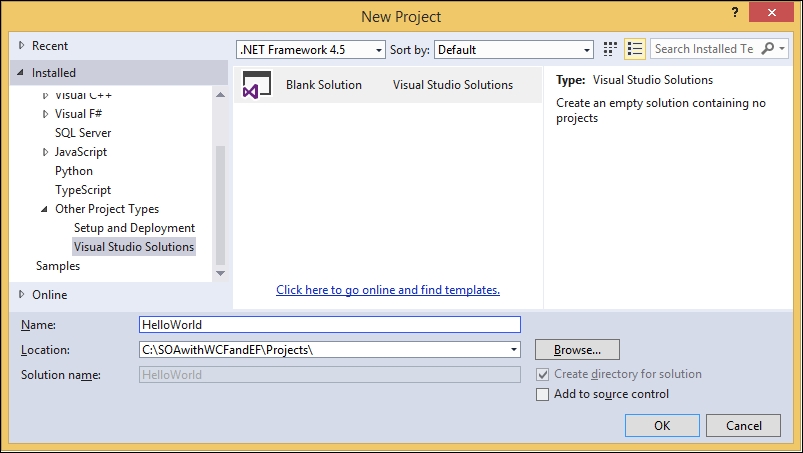
Task: Select the Blank Solution template name
Action: click(324, 85)
